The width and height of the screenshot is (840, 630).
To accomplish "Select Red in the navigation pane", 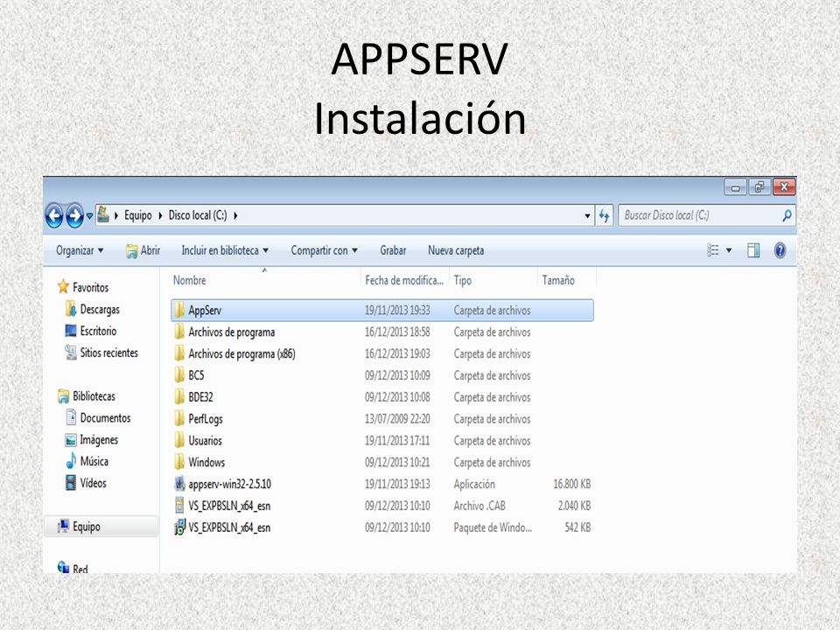I will click(x=80, y=569).
